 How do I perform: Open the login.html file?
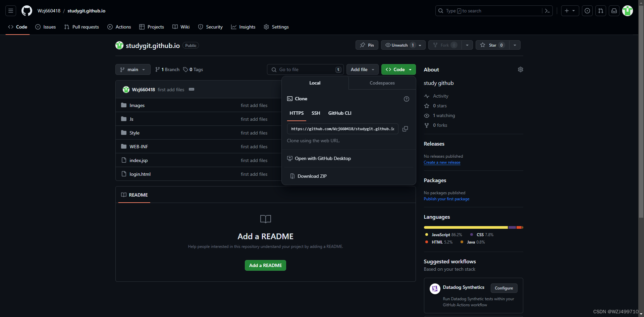(140, 174)
